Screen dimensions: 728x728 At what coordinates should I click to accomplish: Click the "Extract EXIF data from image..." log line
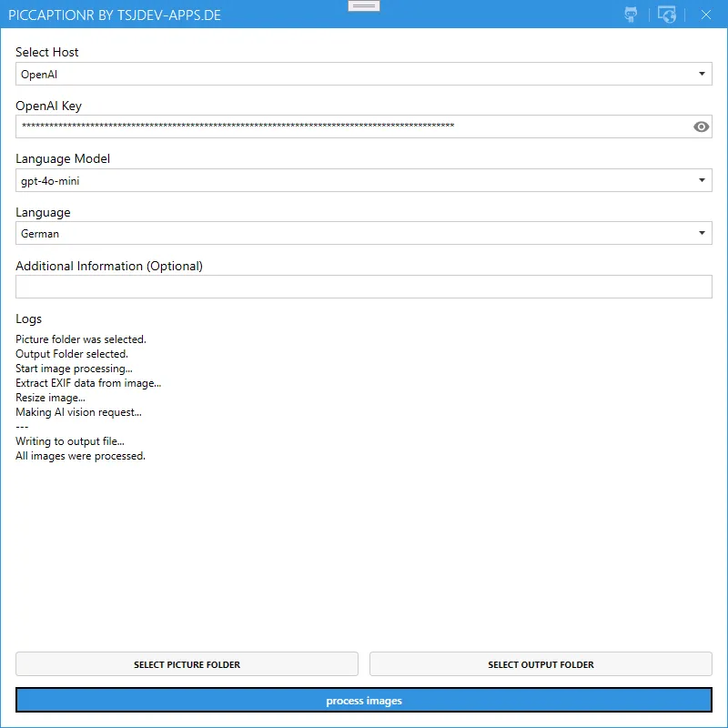(88, 383)
